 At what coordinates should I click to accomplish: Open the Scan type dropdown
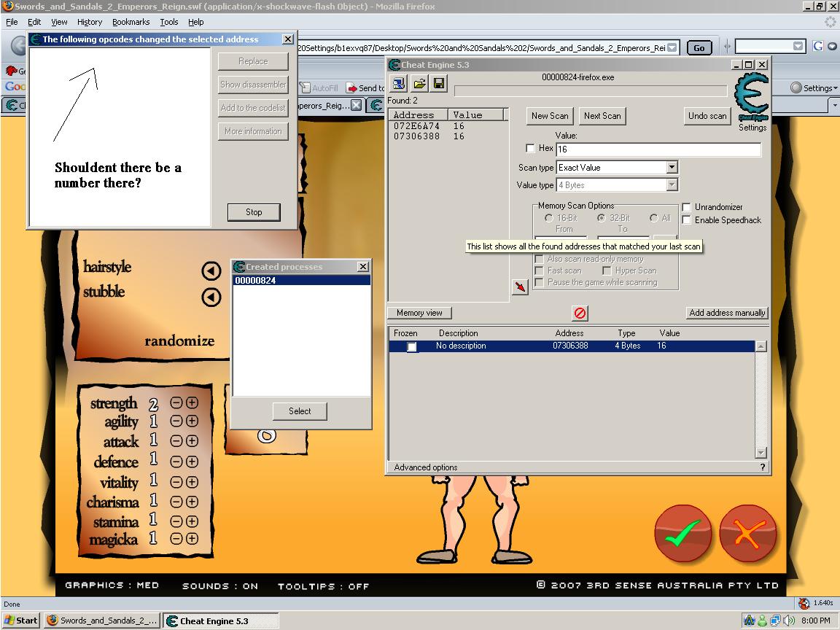coord(672,167)
